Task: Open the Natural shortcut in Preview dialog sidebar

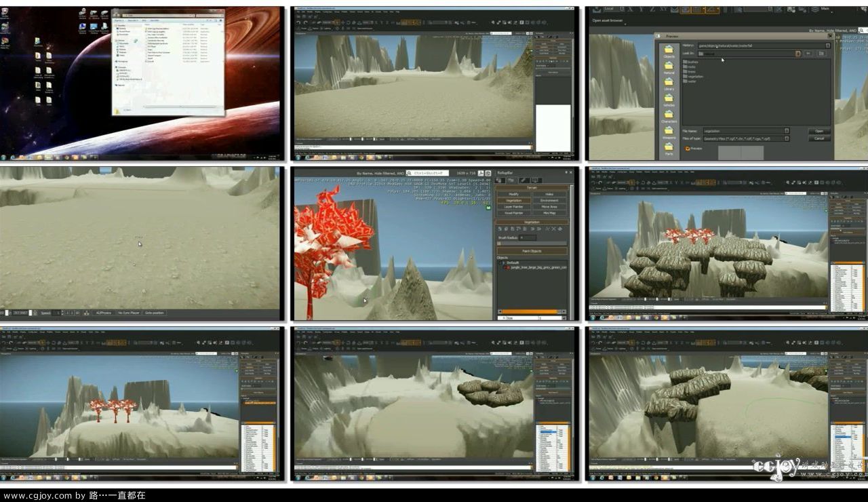Action: click(669, 67)
